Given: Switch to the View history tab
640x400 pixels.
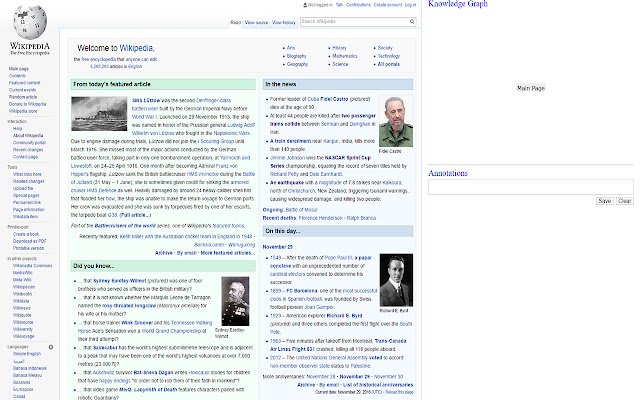Looking at the screenshot, I should (283, 21).
